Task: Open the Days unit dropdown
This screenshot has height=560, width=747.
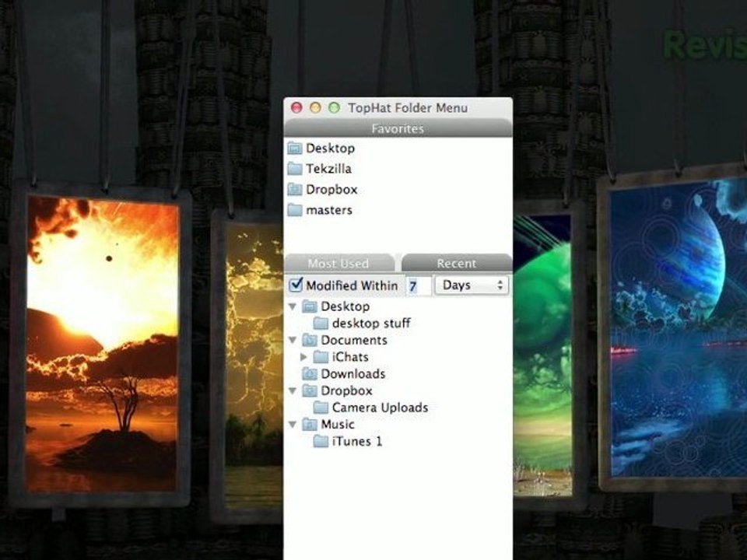Action: [472, 285]
